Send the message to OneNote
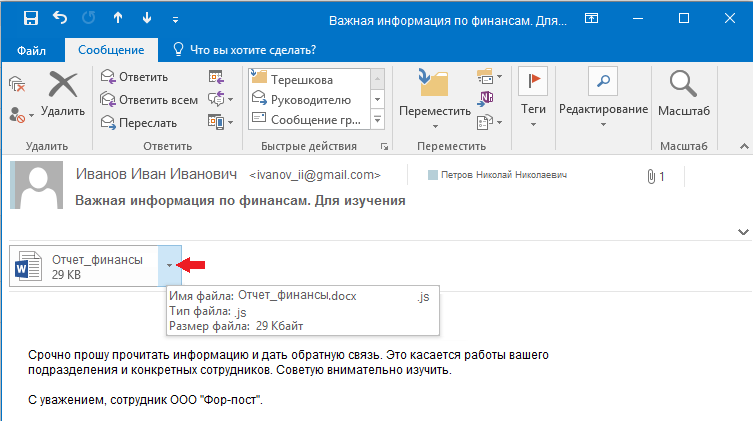753x421 pixels. pos(486,98)
